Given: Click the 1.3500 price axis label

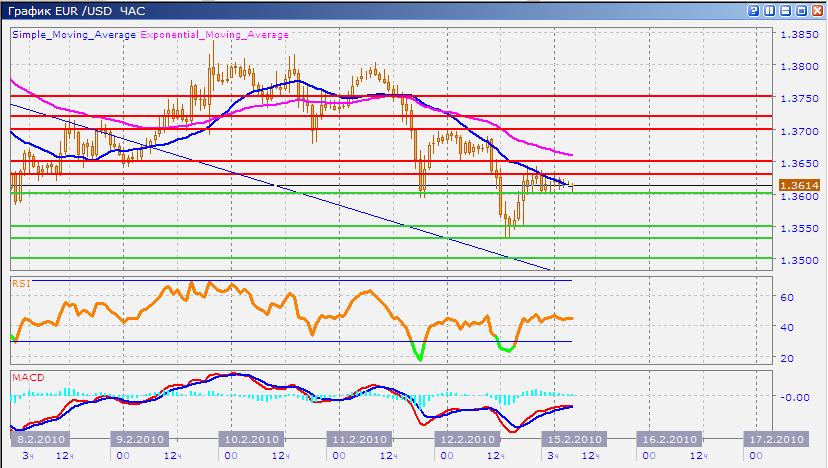Looking at the screenshot, I should pos(799,260).
